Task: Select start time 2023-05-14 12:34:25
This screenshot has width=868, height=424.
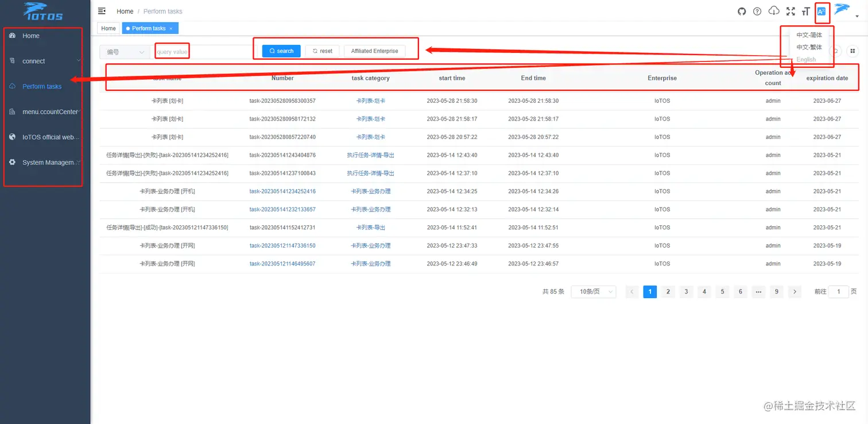Action: 452,191
